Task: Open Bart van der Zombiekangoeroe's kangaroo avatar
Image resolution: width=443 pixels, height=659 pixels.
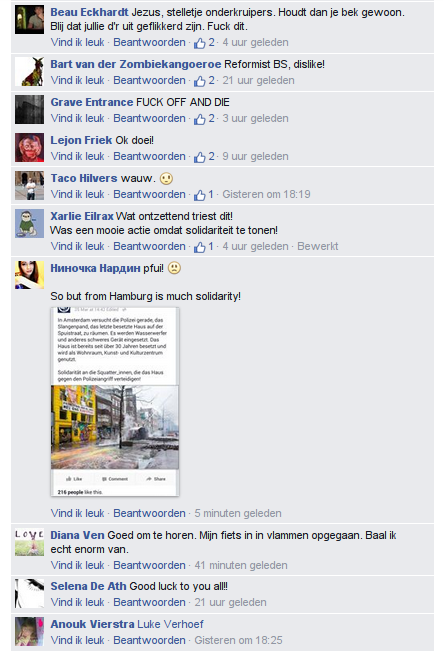Action: 29,72
